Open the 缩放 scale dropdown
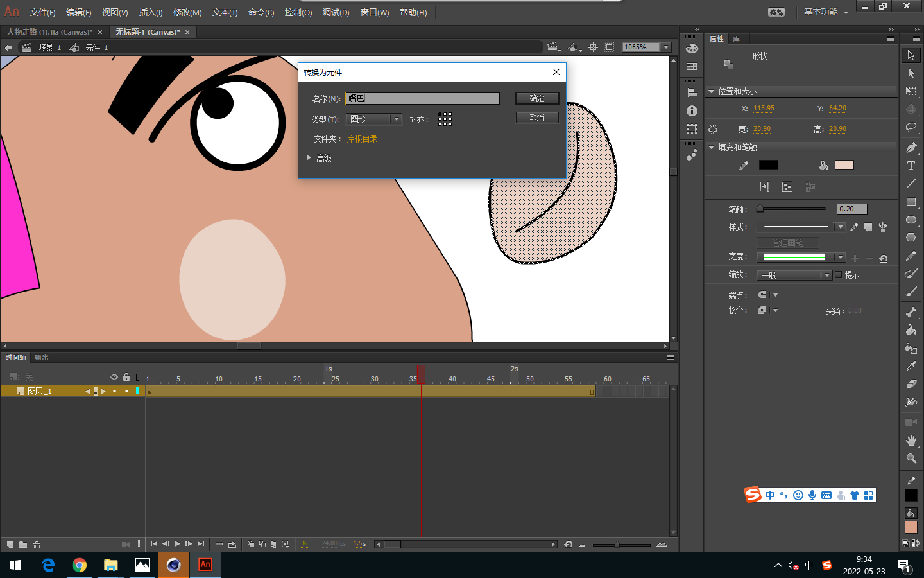 click(794, 275)
